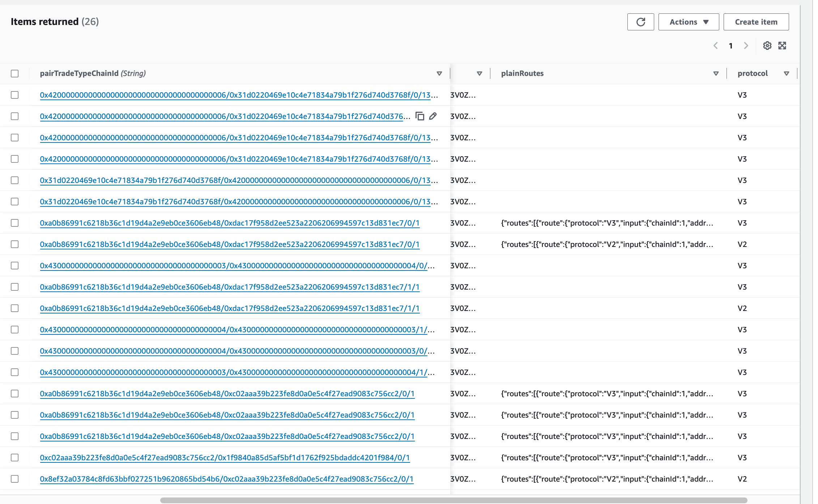This screenshot has height=504, width=818.
Task: Expand the pairTradeTypeChainId column dropdown
Action: pos(439,74)
